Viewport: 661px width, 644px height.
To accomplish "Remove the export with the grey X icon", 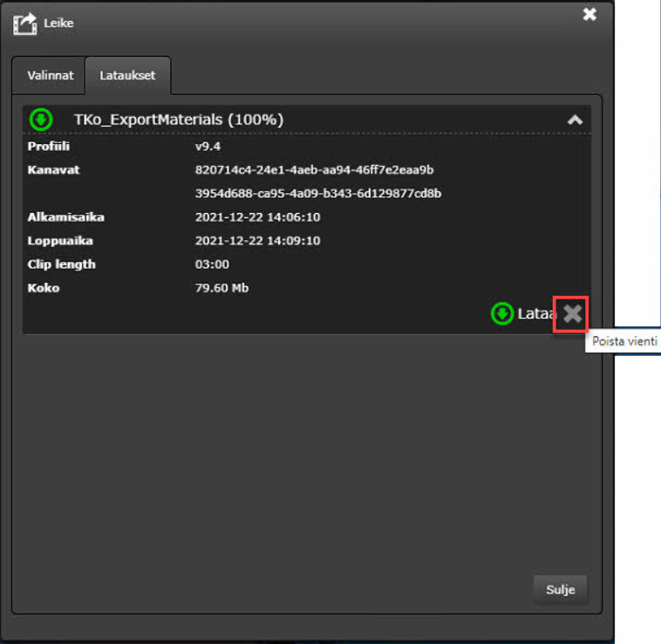I will [x=572, y=313].
